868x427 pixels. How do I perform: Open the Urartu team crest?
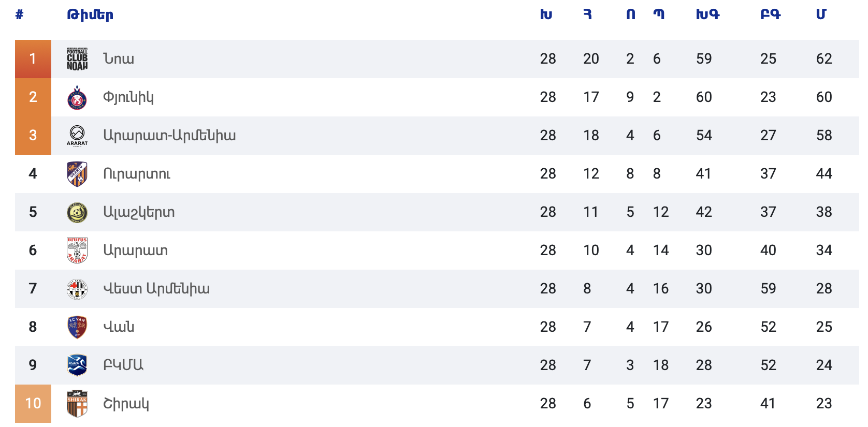(x=77, y=174)
